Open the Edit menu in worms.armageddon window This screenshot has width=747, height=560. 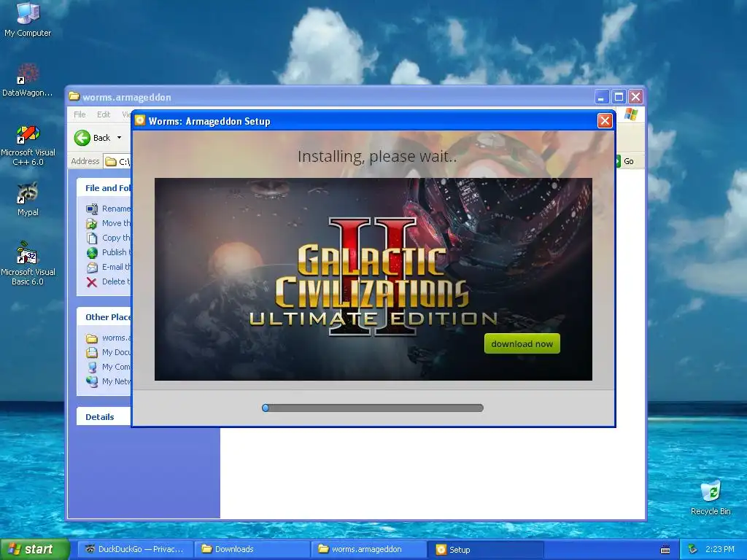[104, 114]
